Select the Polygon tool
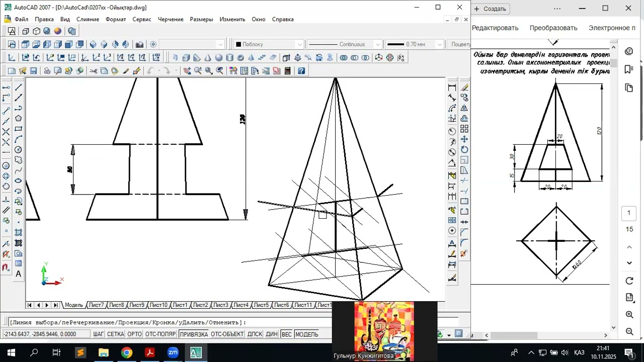The width and height of the screenshot is (644, 362). (x=19, y=119)
